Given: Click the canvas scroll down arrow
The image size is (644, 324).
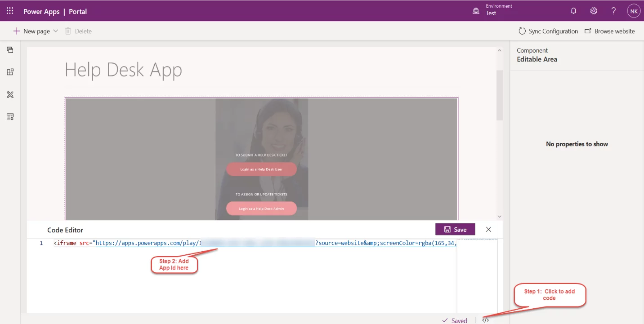Looking at the screenshot, I should point(499,216).
